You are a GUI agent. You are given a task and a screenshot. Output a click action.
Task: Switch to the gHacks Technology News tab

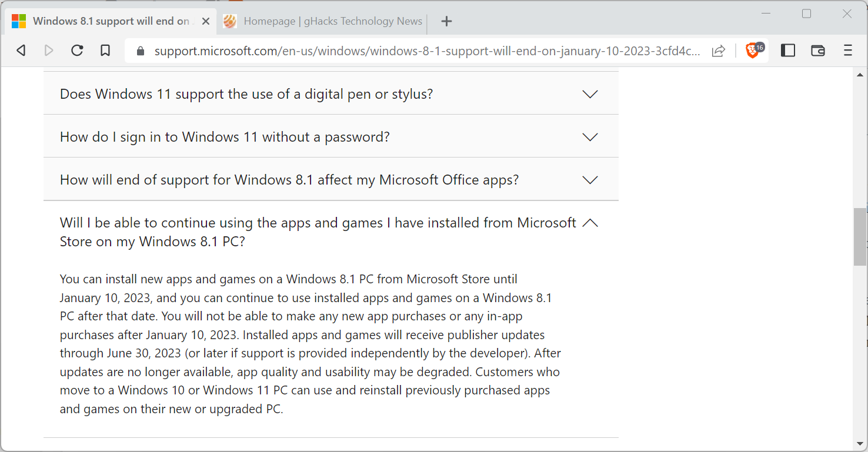coord(323,21)
